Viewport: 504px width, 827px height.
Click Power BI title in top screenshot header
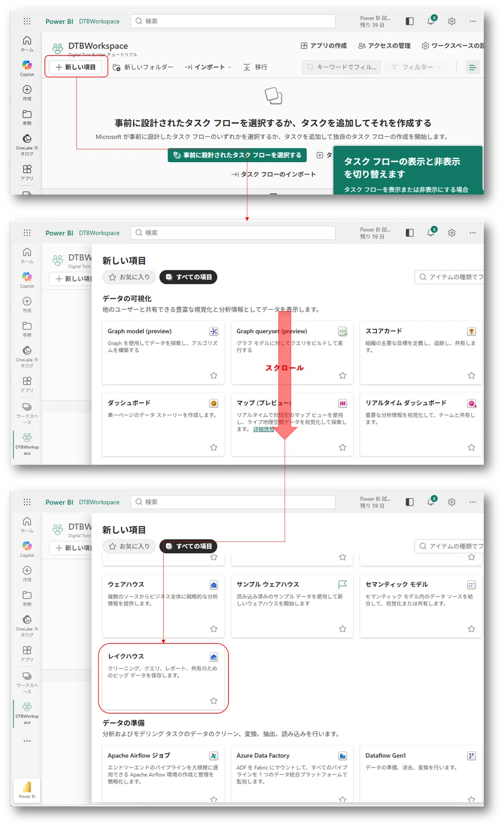point(59,21)
